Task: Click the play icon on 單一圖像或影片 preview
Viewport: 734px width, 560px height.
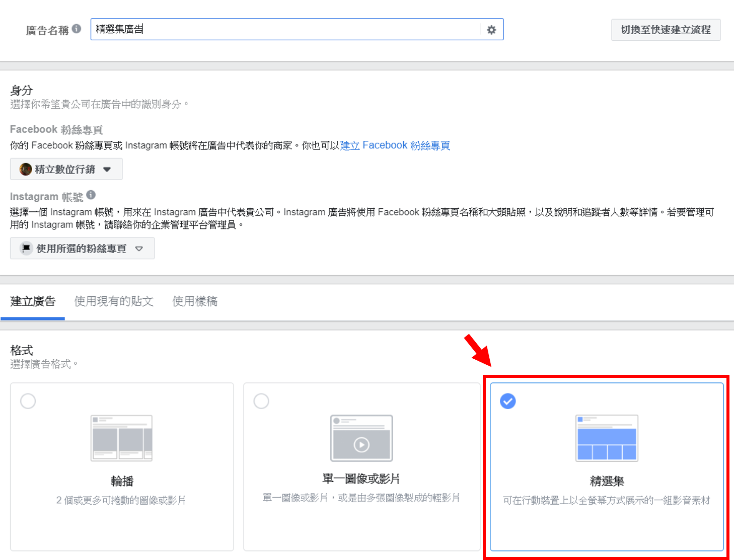Action: point(361,444)
